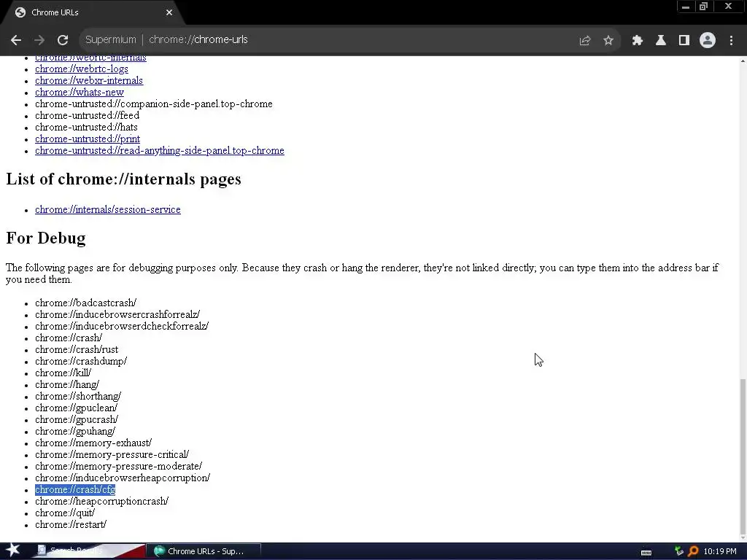Open the profile avatar menu
Image resolution: width=747 pixels, height=560 pixels.
[708, 40]
